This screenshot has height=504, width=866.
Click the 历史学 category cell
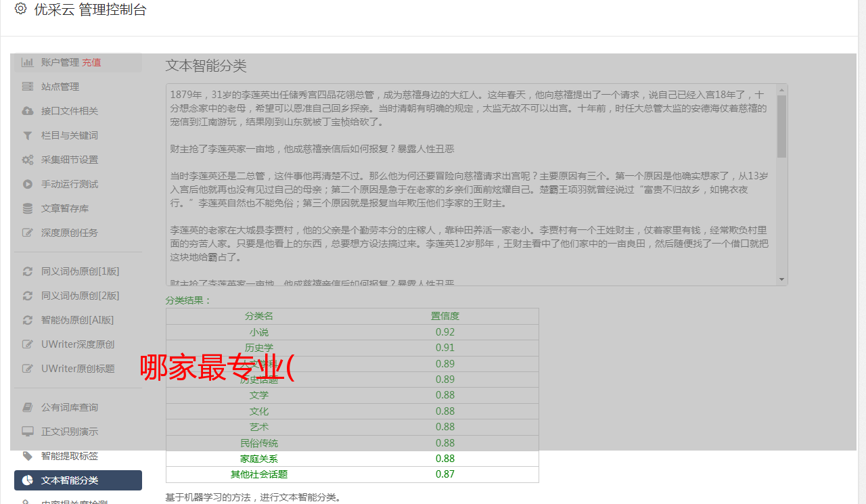point(259,348)
